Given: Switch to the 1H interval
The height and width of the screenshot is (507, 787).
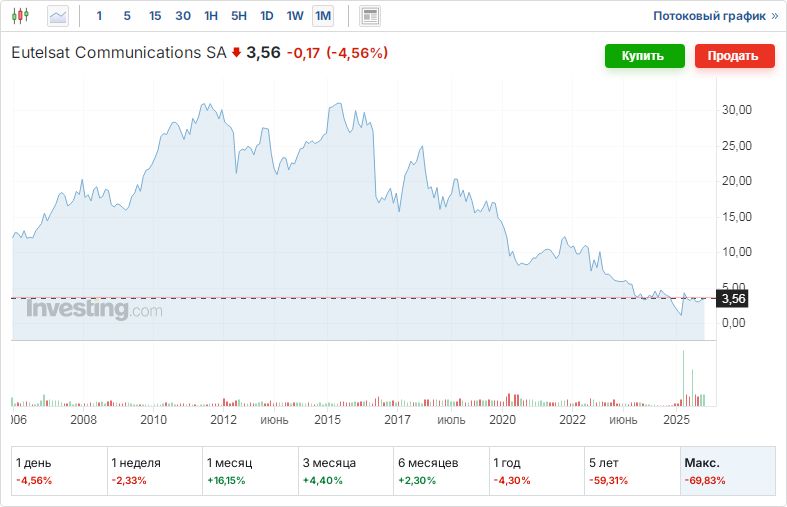Looking at the screenshot, I should coord(211,16).
